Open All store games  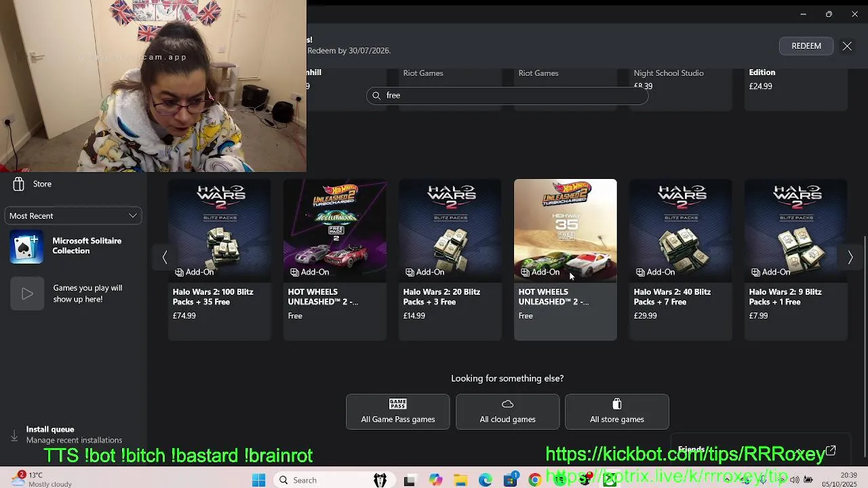point(617,411)
